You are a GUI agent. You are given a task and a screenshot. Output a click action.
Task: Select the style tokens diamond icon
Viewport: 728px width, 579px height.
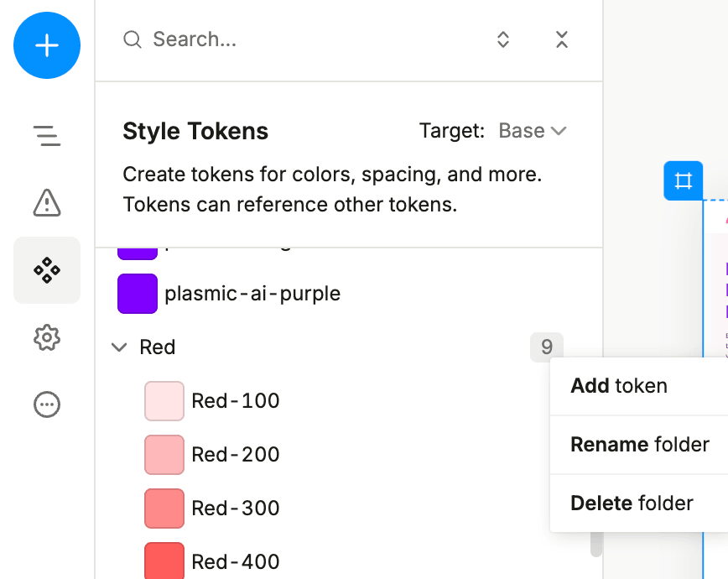click(x=47, y=270)
